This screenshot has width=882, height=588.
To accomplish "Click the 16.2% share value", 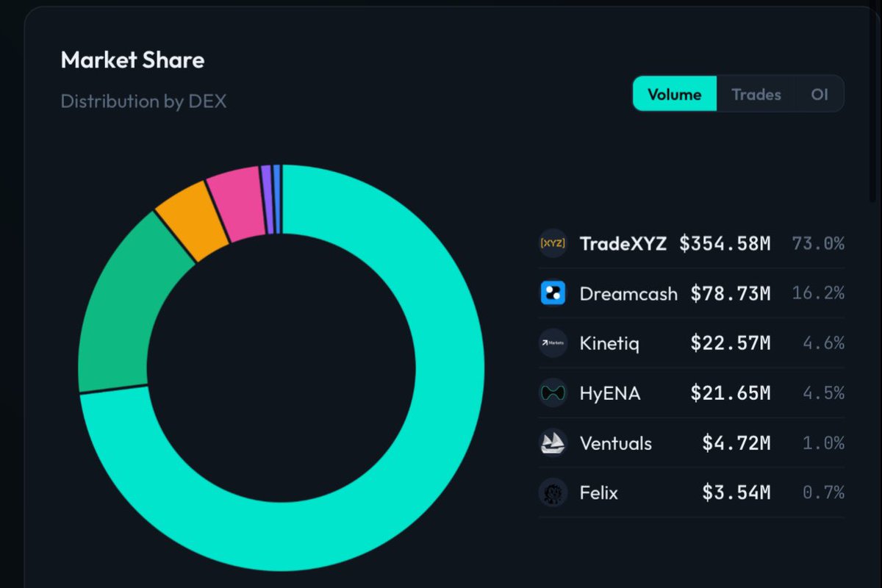I will pyautogui.click(x=818, y=293).
